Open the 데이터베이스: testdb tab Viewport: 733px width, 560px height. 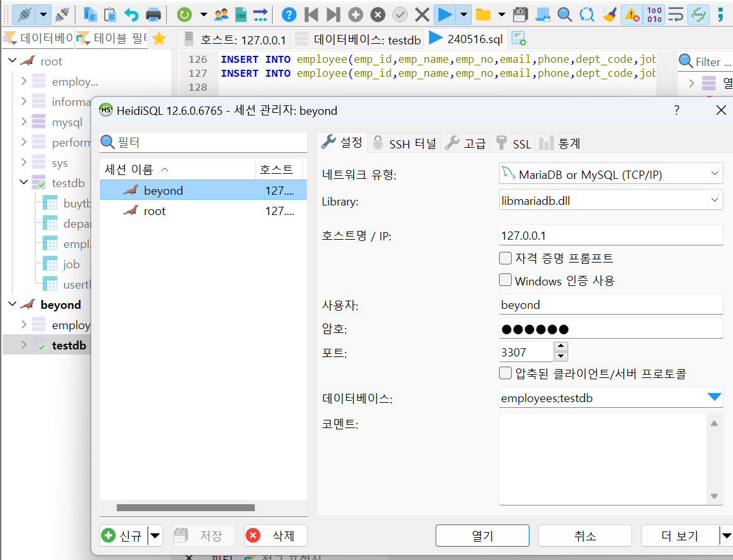coord(359,40)
